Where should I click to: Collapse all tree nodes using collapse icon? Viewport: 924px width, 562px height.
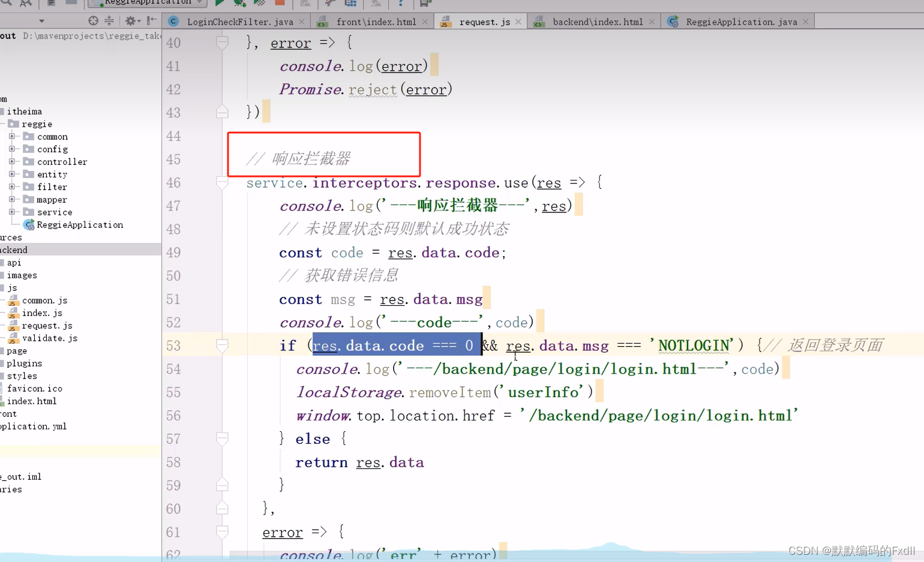click(x=109, y=20)
